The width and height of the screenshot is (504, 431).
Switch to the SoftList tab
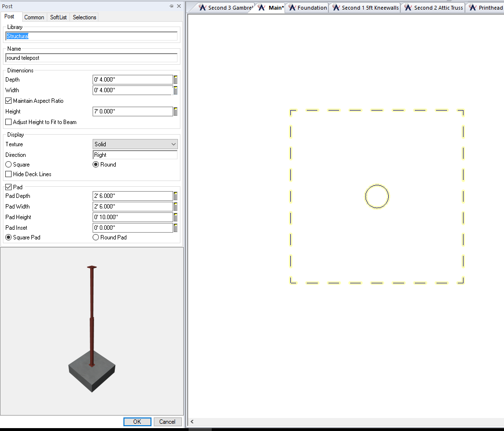coord(58,17)
